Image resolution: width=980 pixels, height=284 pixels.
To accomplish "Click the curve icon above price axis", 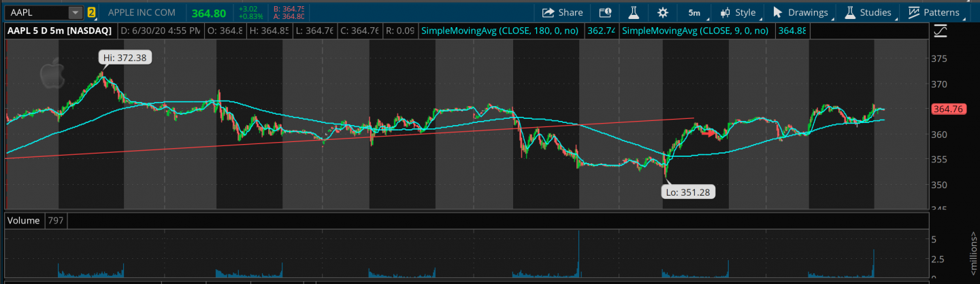I will (x=940, y=31).
